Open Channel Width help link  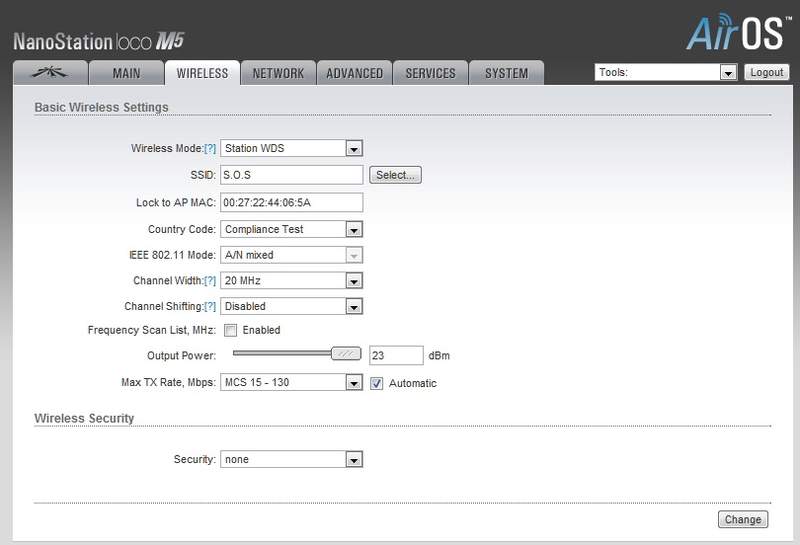(x=210, y=281)
